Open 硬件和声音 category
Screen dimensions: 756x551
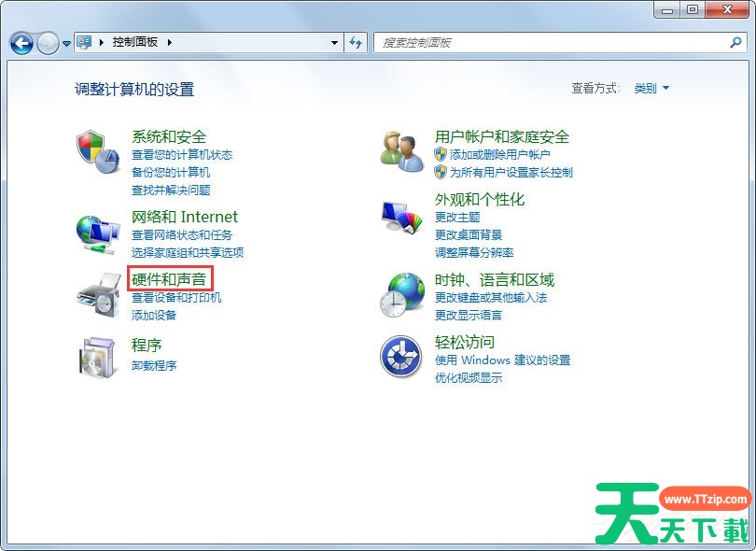169,279
